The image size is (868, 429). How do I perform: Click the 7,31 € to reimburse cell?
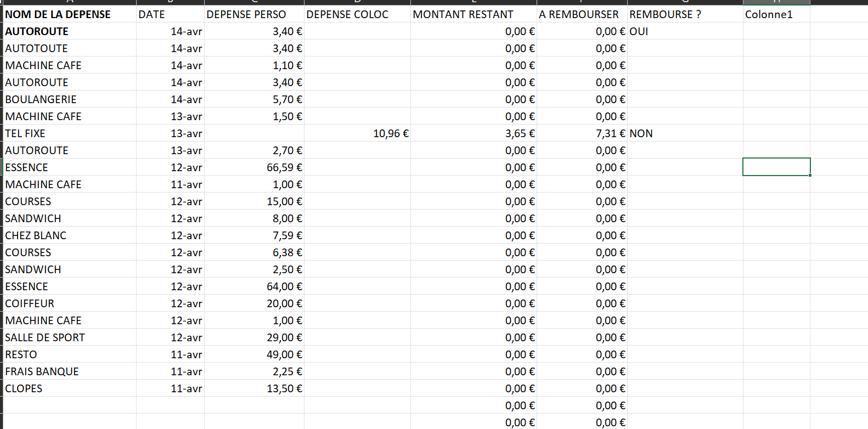click(582, 133)
